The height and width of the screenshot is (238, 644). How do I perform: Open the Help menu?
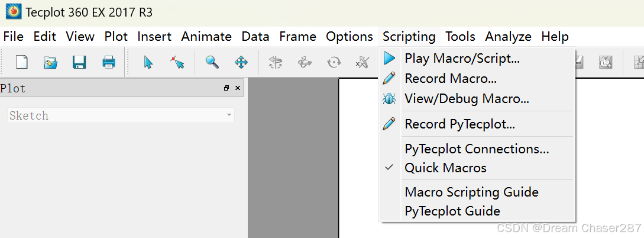pyautogui.click(x=555, y=37)
